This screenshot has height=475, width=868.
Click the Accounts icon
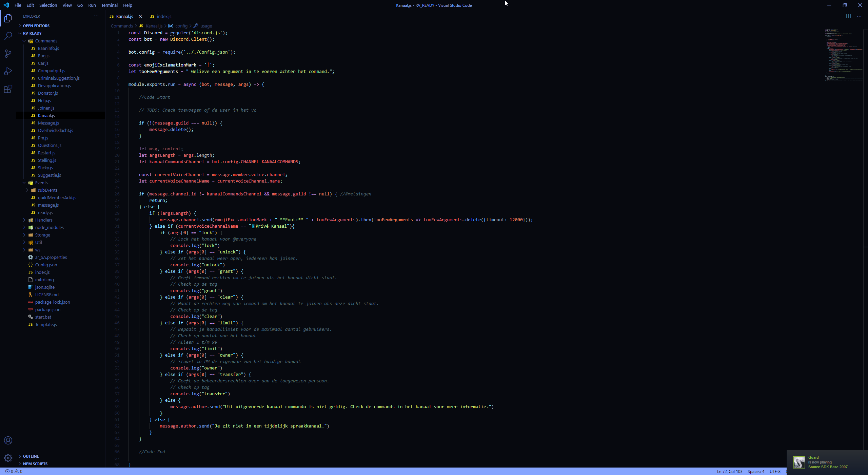(x=8, y=440)
